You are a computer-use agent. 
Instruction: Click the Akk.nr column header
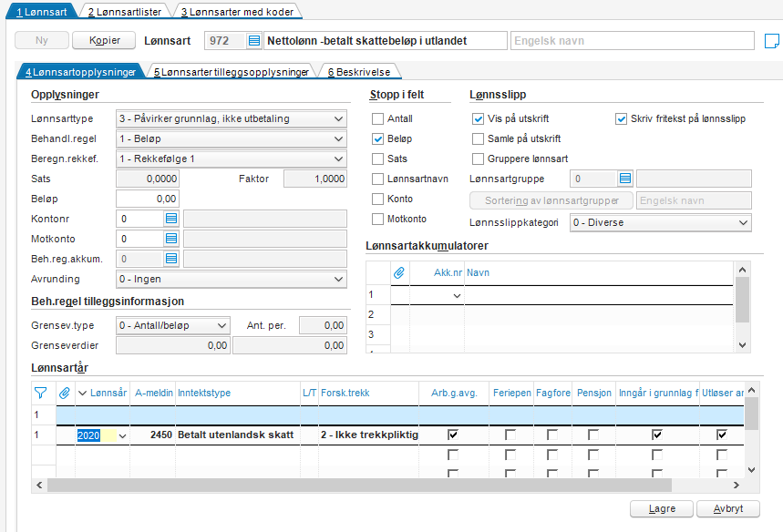[437, 272]
